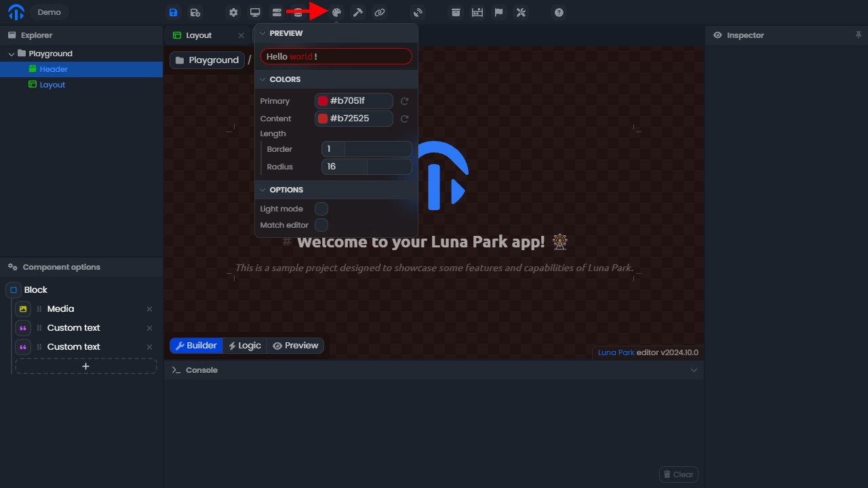Click the Clear console button

pyautogui.click(x=679, y=474)
